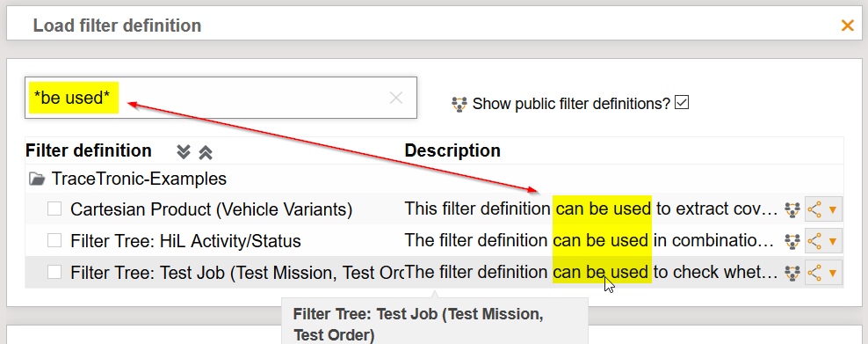
Task: Select Filter Tree: HiL Activity/Status name
Action: point(186,241)
